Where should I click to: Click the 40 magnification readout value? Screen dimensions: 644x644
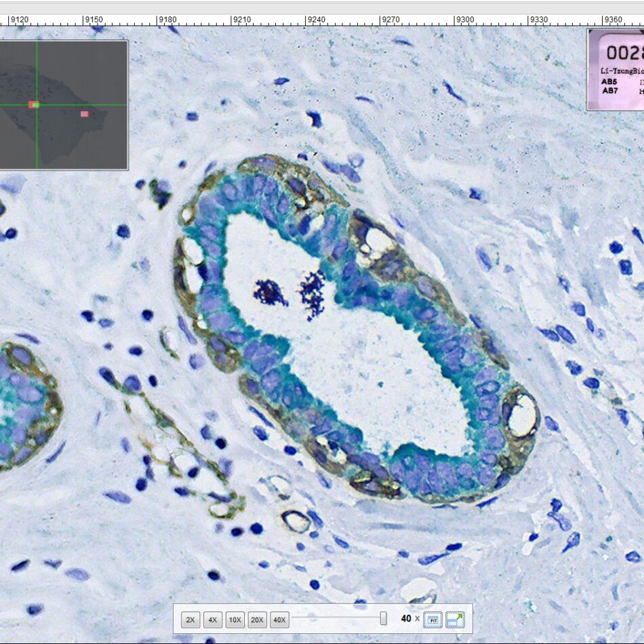tap(406, 619)
